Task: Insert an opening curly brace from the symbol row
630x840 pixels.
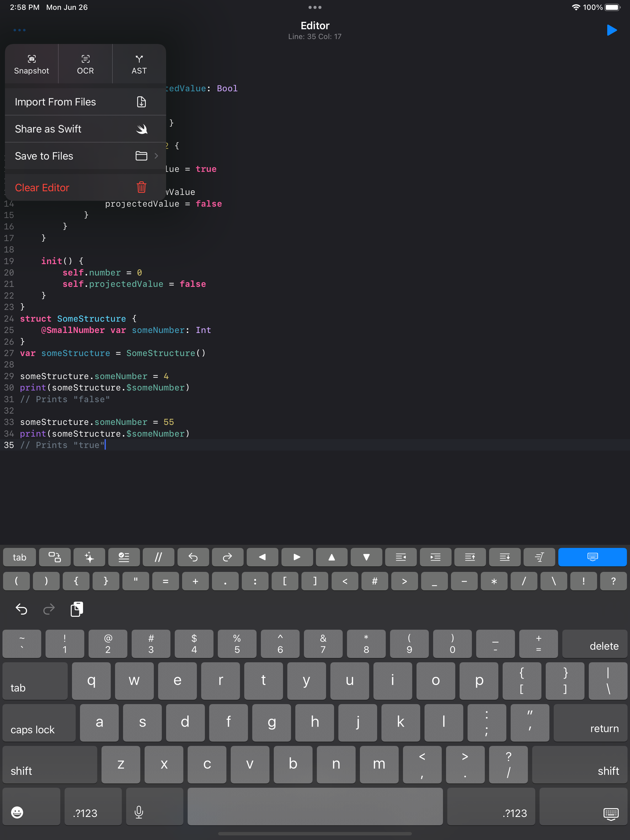Action: point(76,581)
